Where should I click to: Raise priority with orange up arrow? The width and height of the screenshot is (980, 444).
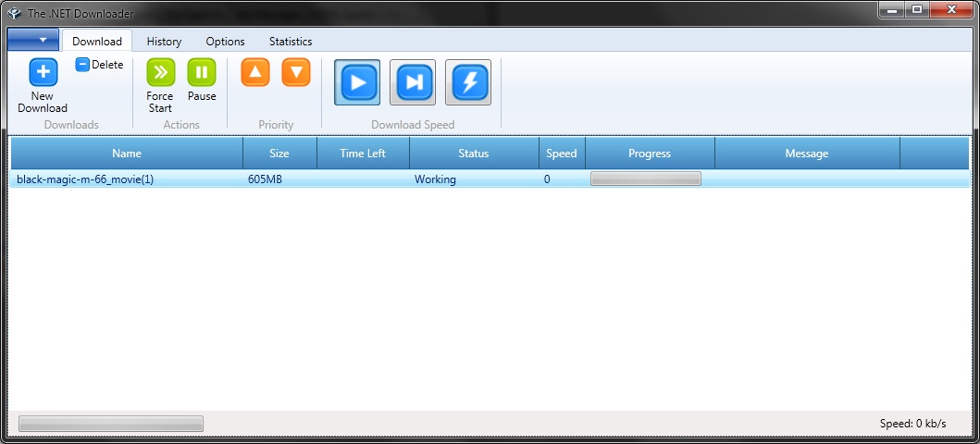click(255, 72)
